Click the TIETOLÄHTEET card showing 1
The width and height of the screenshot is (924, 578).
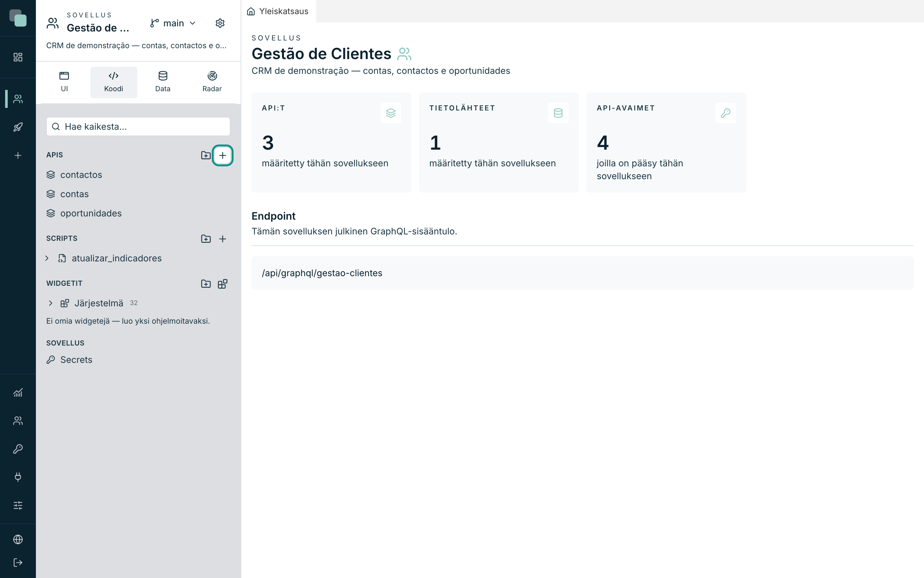click(x=499, y=143)
